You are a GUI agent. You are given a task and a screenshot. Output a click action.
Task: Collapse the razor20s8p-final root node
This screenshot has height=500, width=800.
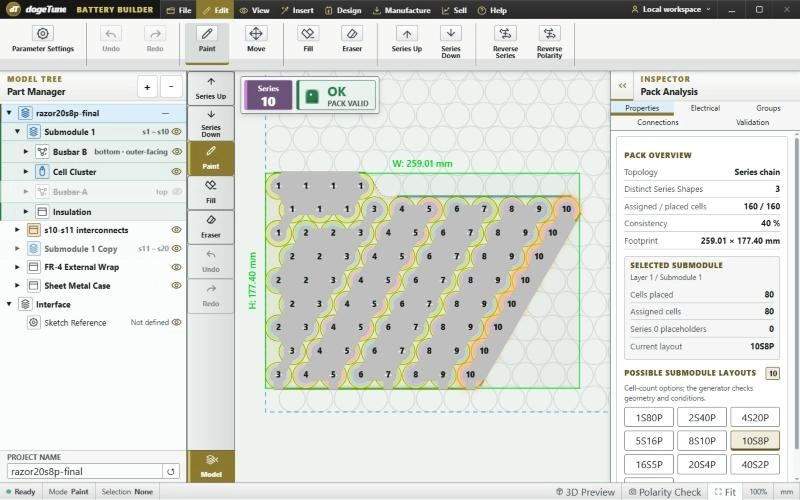pyautogui.click(x=9, y=113)
